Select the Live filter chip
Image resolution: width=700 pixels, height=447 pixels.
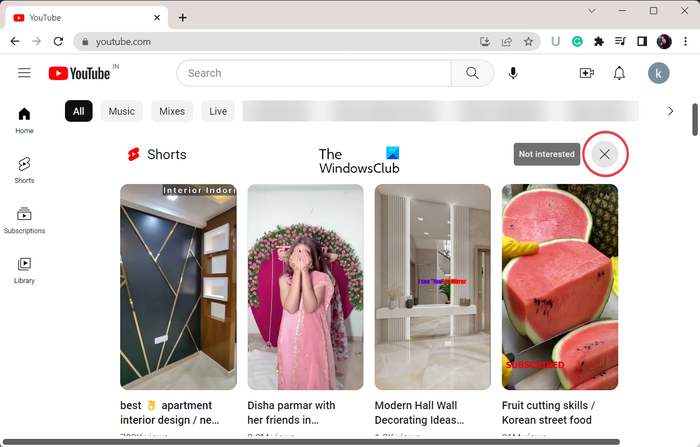click(x=218, y=111)
